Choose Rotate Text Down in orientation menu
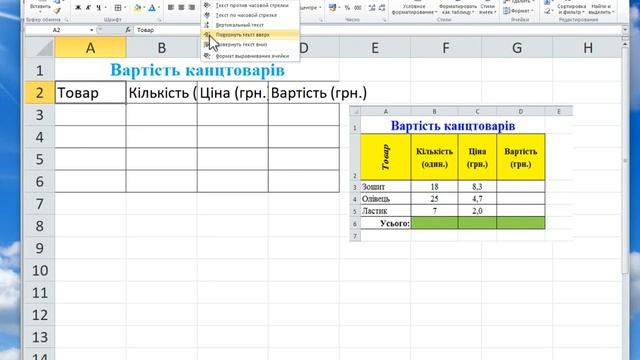 (x=251, y=44)
